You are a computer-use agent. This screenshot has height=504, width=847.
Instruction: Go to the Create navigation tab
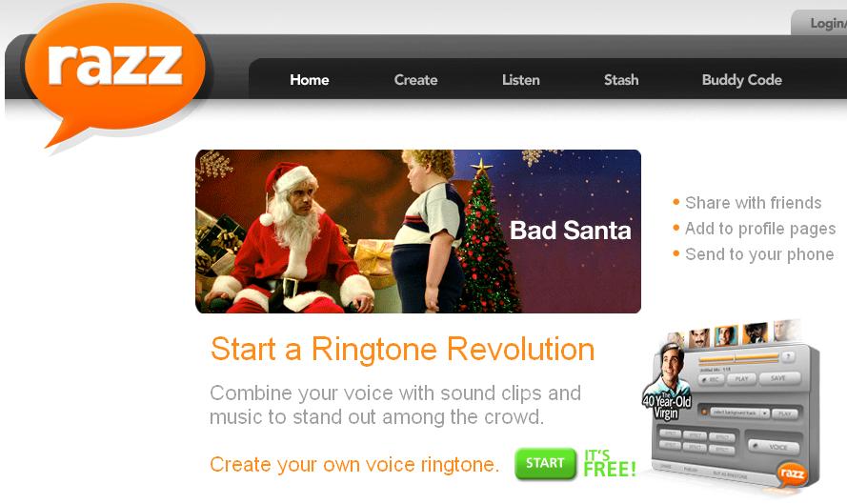[x=415, y=80]
